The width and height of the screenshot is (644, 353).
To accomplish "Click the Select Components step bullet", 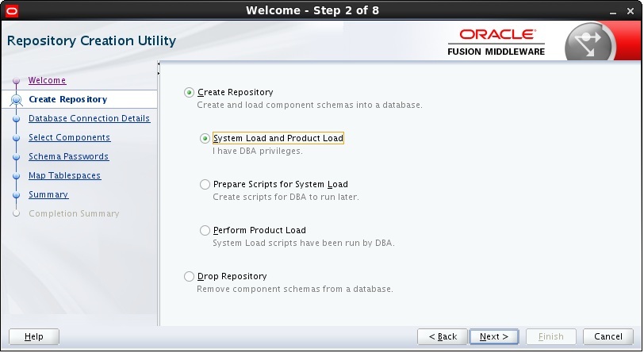I will (16, 138).
